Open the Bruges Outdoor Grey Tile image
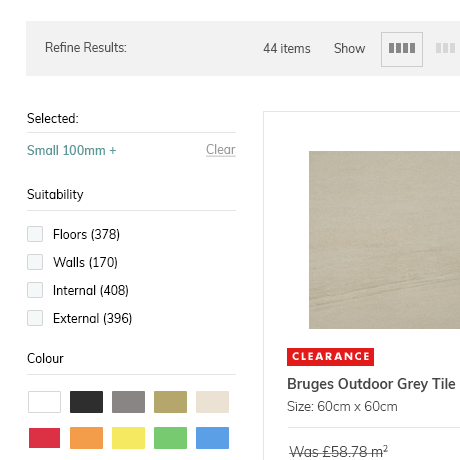Screen dimensions: 460x460 tap(384, 240)
